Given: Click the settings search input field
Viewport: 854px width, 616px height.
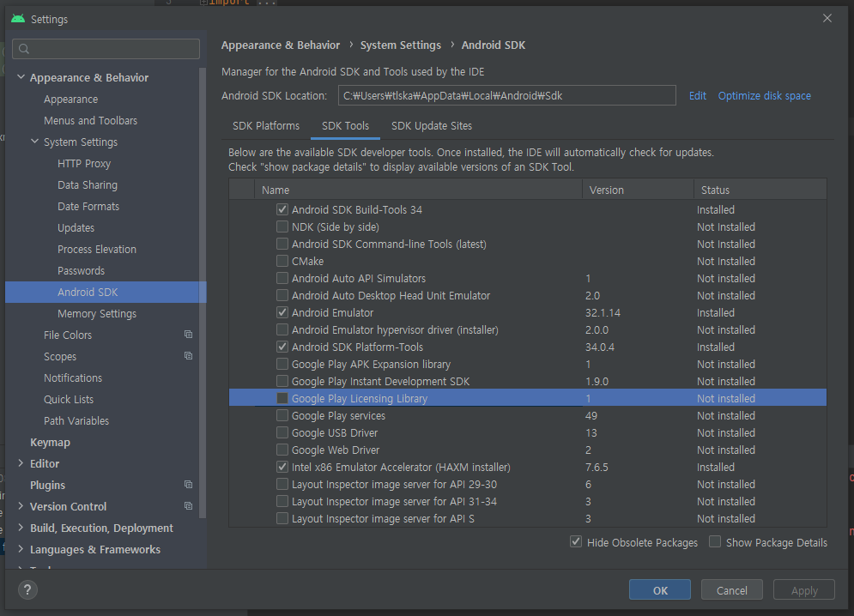Looking at the screenshot, I should 106,49.
